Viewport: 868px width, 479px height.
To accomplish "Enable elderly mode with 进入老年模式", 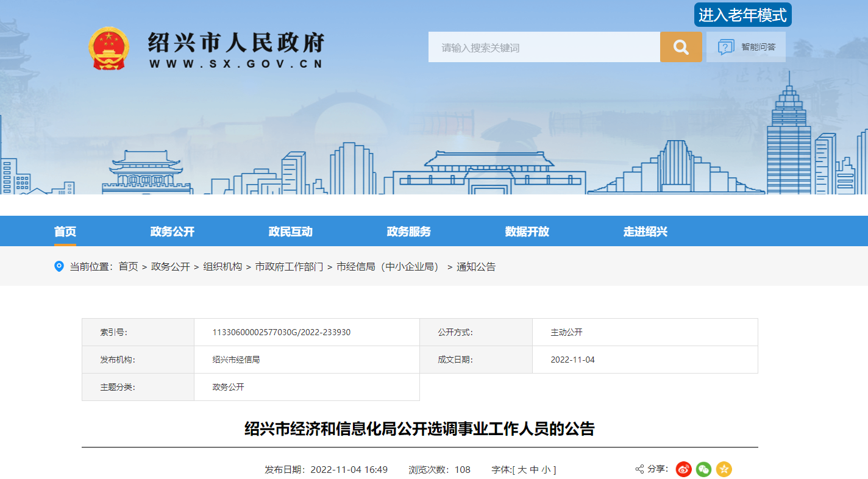I will pos(742,15).
